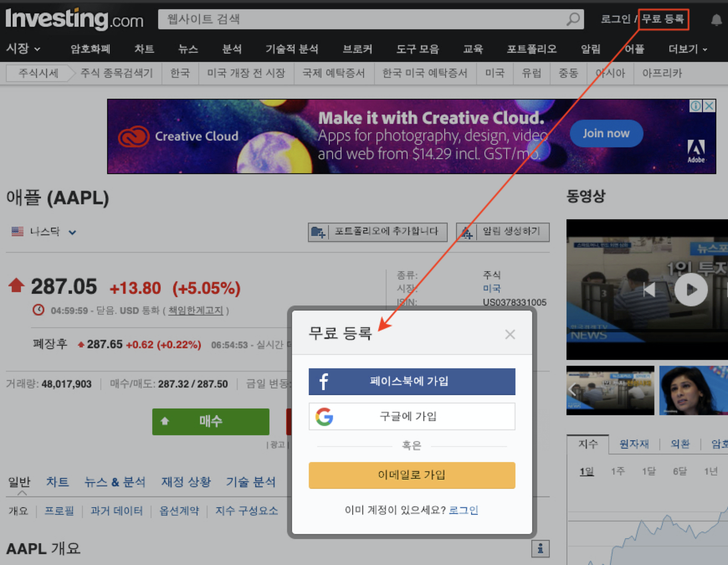Open the 옵션계약 sub-tab

point(179,511)
